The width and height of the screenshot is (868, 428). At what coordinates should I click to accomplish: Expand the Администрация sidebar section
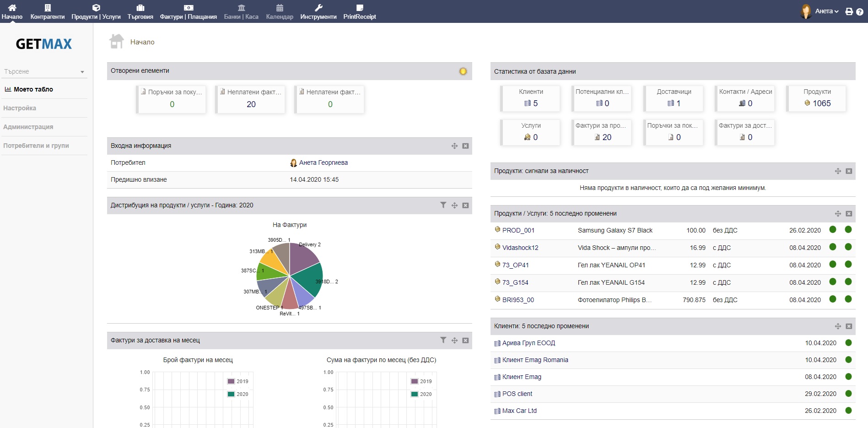click(x=28, y=127)
